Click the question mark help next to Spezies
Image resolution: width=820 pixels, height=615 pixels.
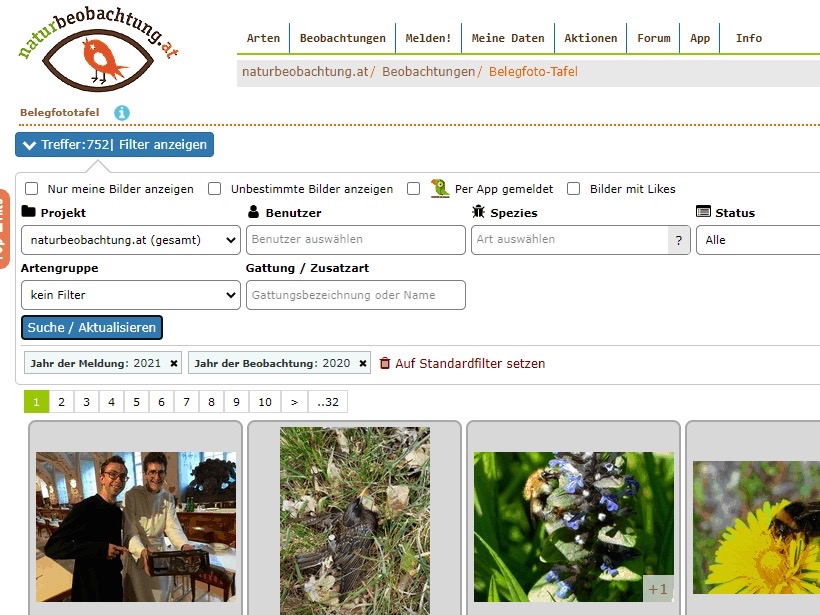[679, 240]
